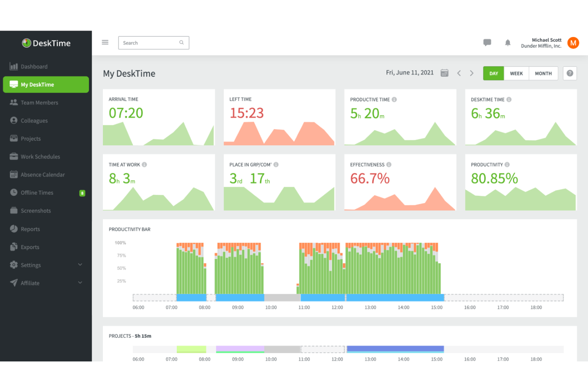Open the notifications bell

508,42
